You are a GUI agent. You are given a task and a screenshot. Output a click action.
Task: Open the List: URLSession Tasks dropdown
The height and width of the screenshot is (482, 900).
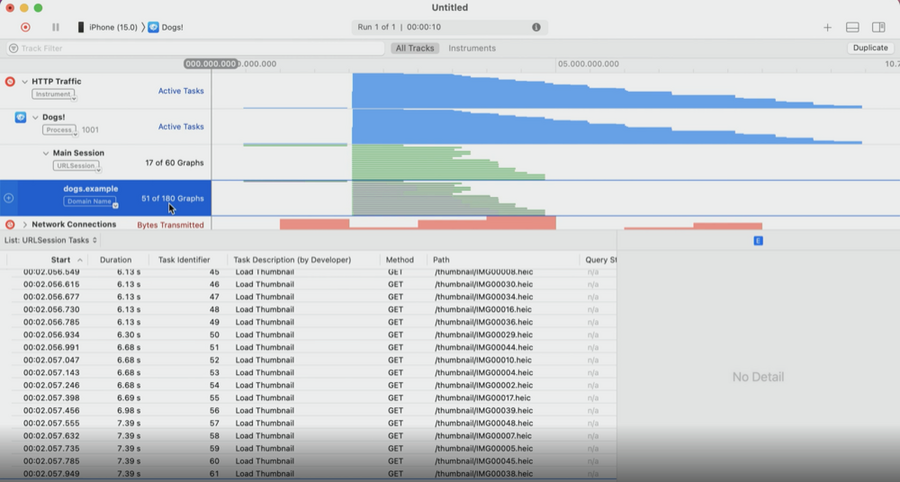click(x=51, y=240)
